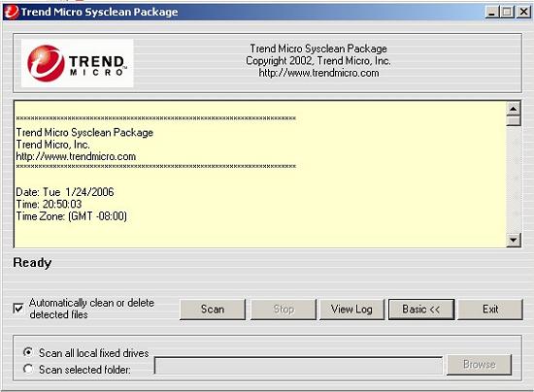Click the Time Zone: (GMT -08:00) line
This screenshot has height=392, width=534.
click(72, 216)
